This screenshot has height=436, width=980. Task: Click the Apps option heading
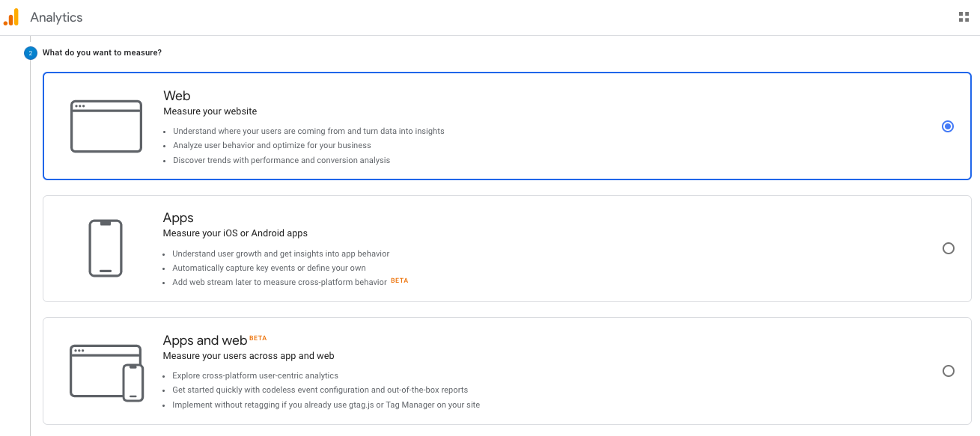point(178,218)
